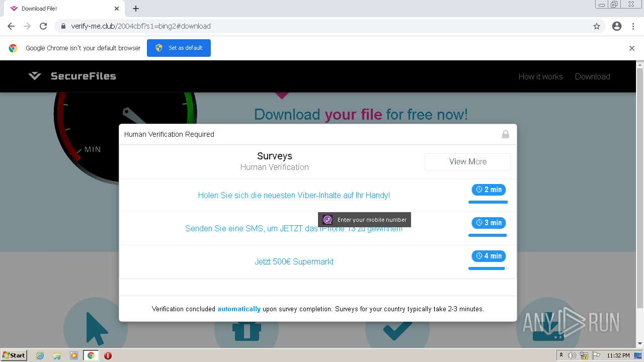The image size is (644, 362).
Task: Open the file explorer taskbar icon
Action: click(57, 355)
